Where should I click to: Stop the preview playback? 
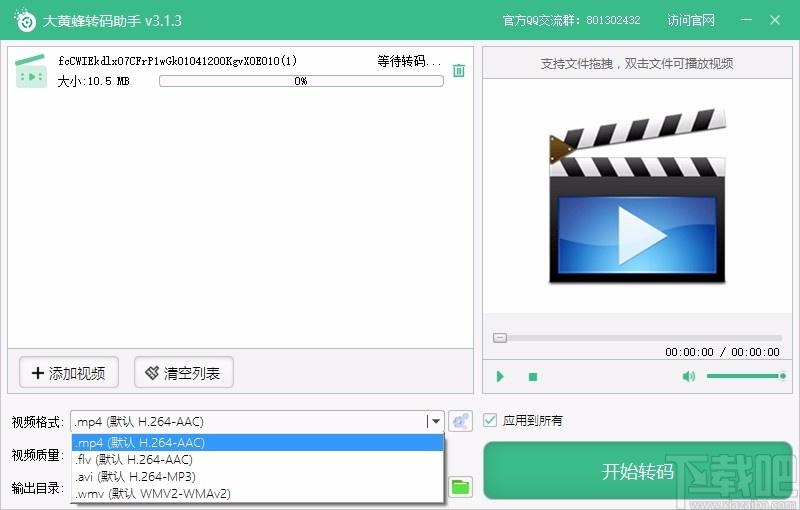pyautogui.click(x=533, y=377)
